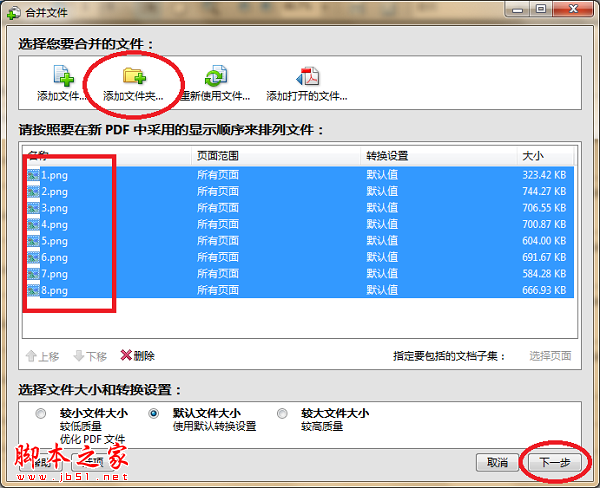Click the Next (下一步) button
Viewport: 600px width, 488px height.
554,463
